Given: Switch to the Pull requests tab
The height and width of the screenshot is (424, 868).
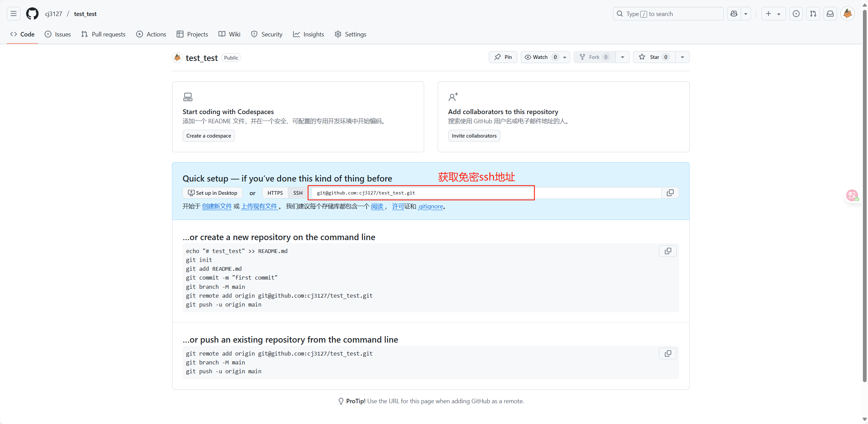Looking at the screenshot, I should tap(103, 34).
